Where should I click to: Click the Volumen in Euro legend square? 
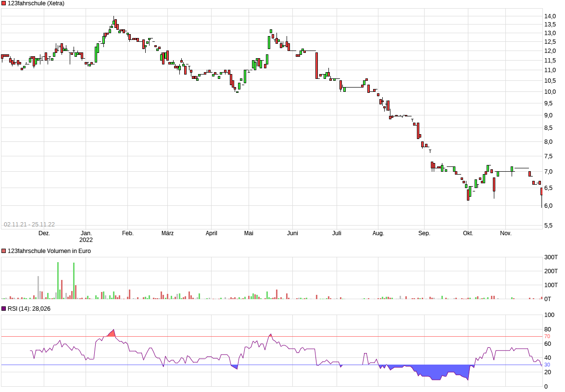click(3, 251)
